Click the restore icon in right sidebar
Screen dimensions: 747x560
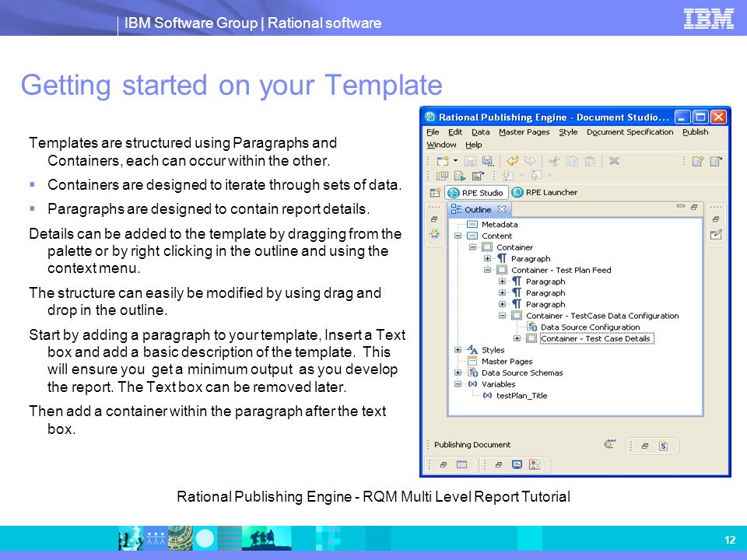coord(716,219)
